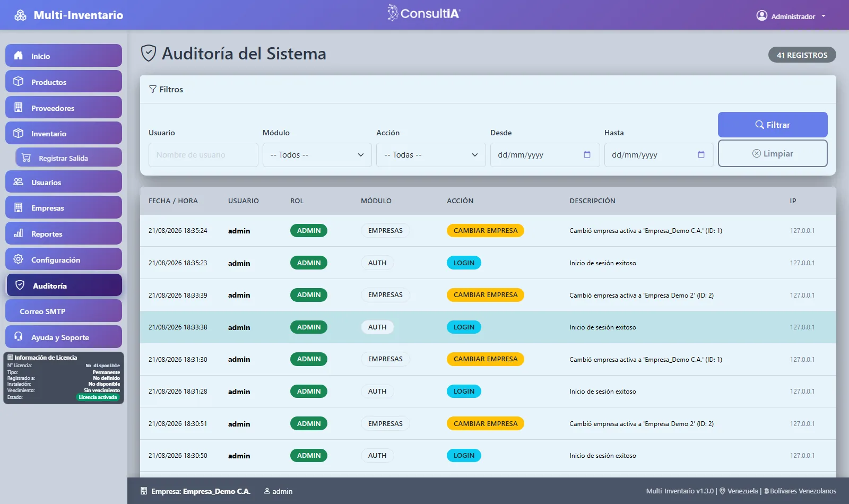This screenshot has height=504, width=849.
Task: Go to Productos menu item
Action: click(64, 82)
